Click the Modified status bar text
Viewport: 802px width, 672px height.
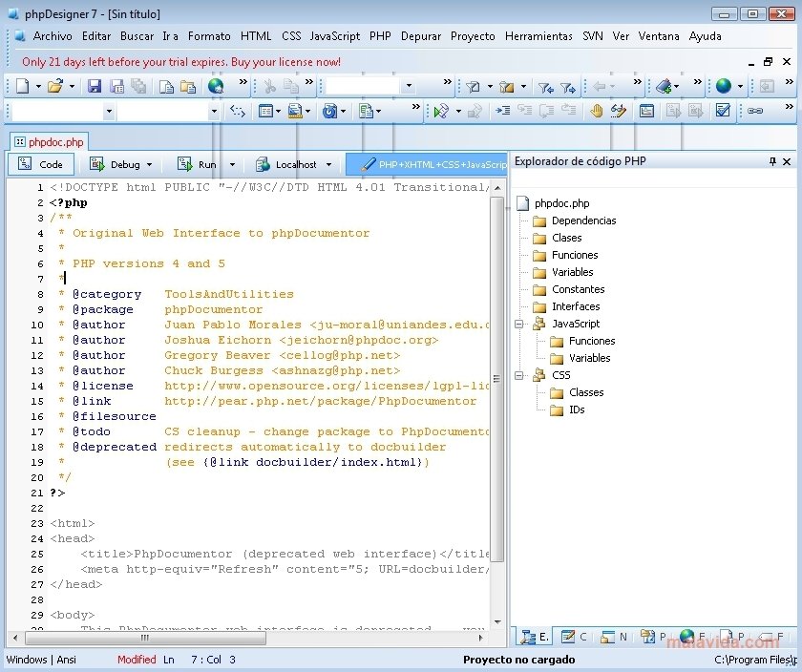point(137,660)
